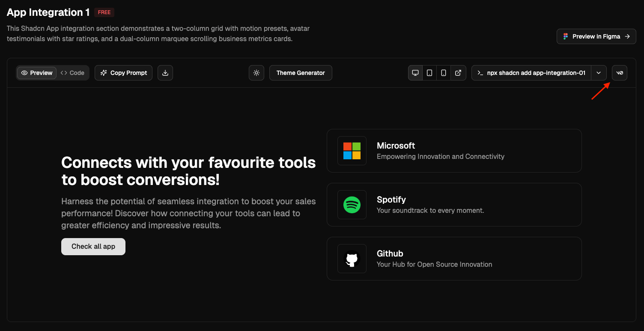This screenshot has width=644, height=331.
Task: Open in v0 icon button
Action: [x=620, y=73]
